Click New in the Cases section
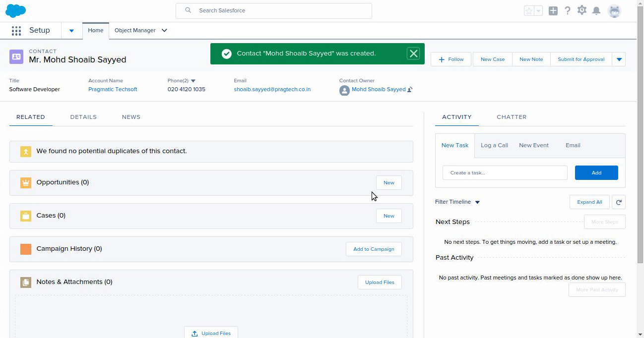This screenshot has height=338, width=644. 389,216
